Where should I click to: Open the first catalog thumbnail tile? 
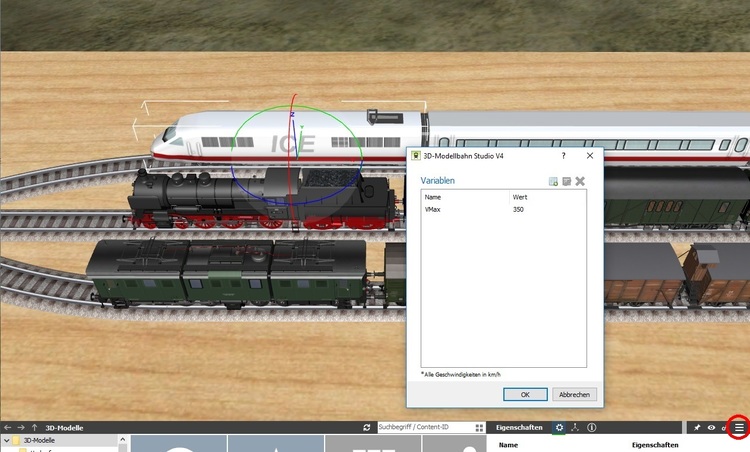pyautogui.click(x=178, y=443)
